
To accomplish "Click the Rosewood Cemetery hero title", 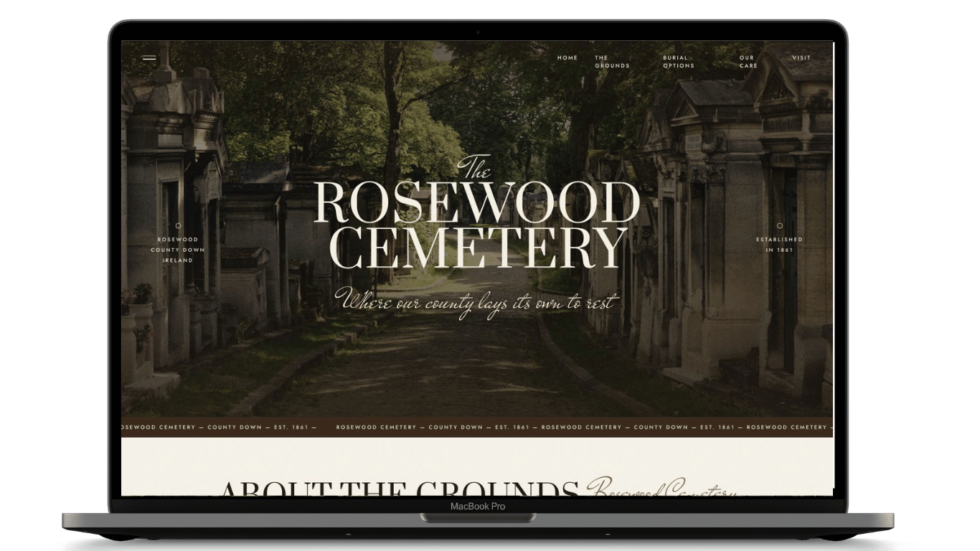I will [x=477, y=225].
